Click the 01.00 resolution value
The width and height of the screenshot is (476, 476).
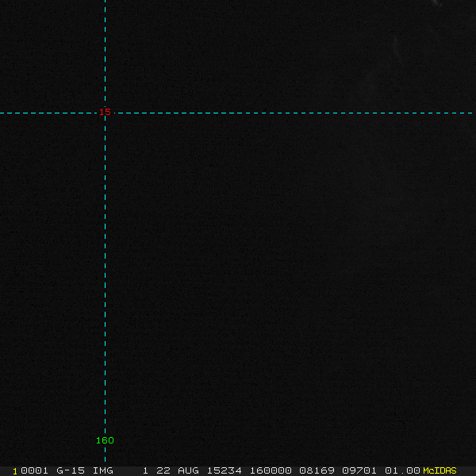(402, 470)
